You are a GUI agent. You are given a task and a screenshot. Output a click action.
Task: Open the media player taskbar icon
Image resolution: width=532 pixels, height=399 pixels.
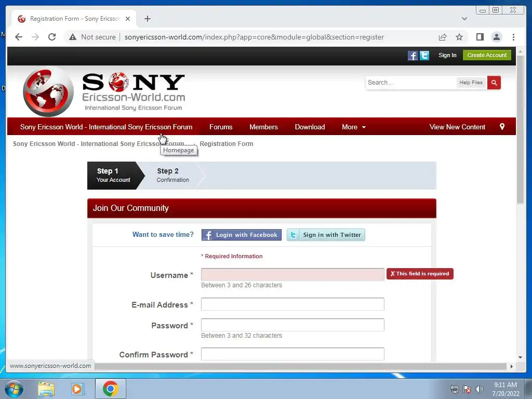[78, 389]
